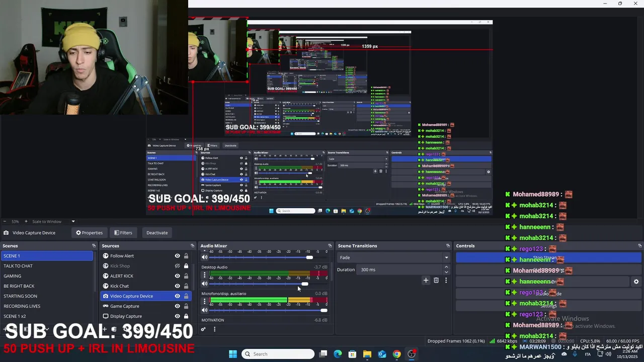
Task: Pop out the Audio Mixer dock panel
Action: [x=330, y=246]
